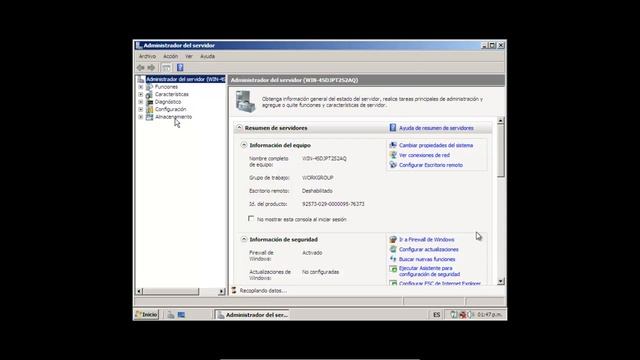Click the Configurar actualizaciones icon

(x=393, y=249)
